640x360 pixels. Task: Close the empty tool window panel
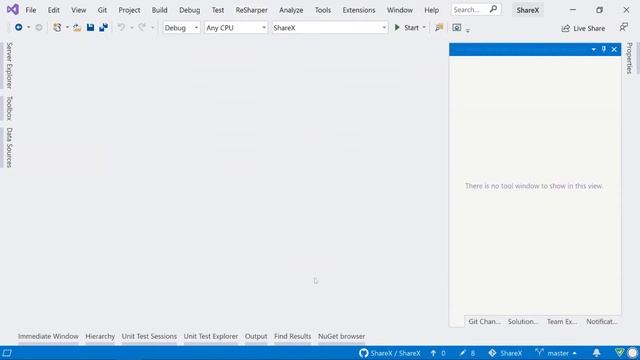pyautogui.click(x=614, y=49)
